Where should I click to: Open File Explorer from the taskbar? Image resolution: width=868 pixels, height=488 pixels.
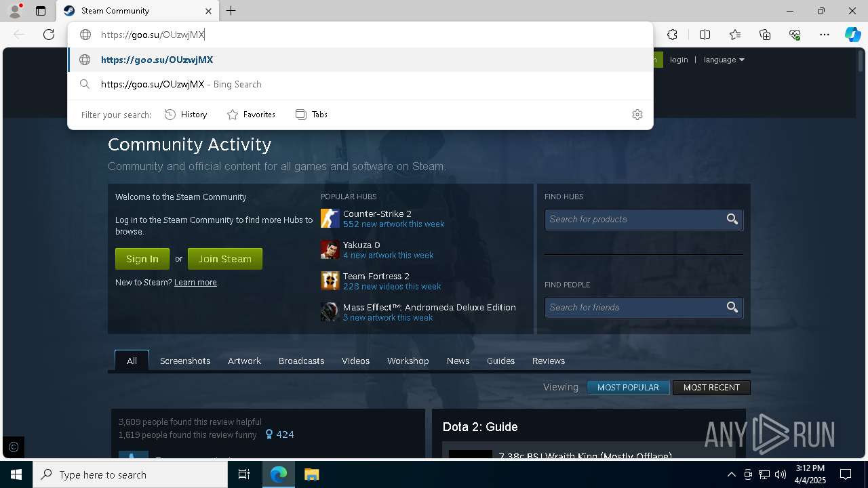tap(311, 474)
